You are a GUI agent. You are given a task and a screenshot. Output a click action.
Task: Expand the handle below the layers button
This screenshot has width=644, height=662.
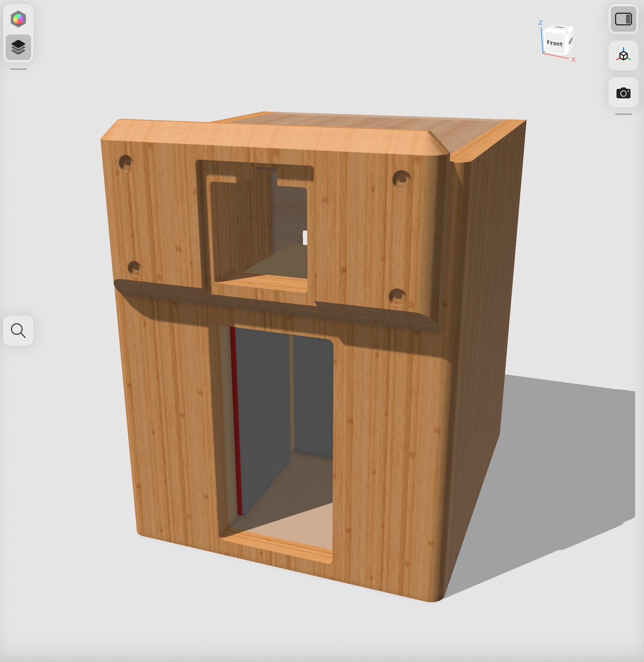pyautogui.click(x=18, y=69)
